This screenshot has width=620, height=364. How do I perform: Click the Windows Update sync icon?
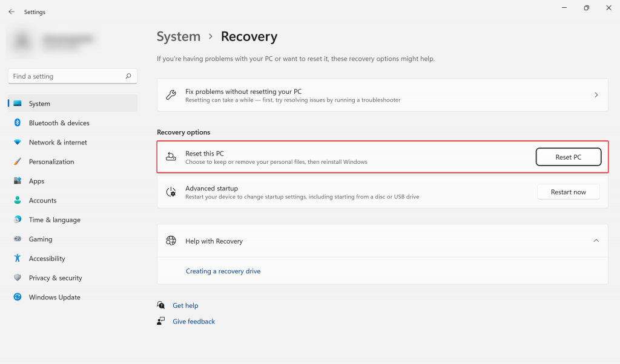(x=18, y=297)
